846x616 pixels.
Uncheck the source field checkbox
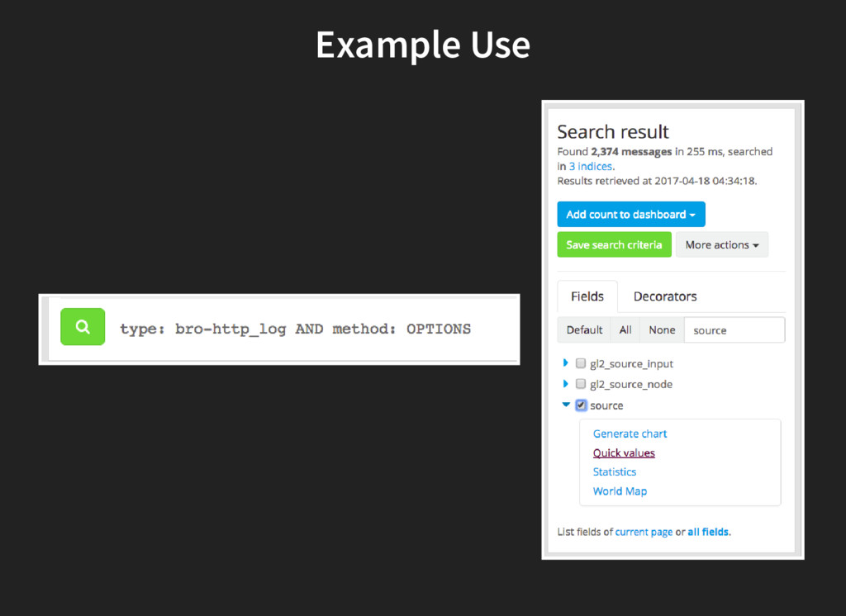point(581,405)
